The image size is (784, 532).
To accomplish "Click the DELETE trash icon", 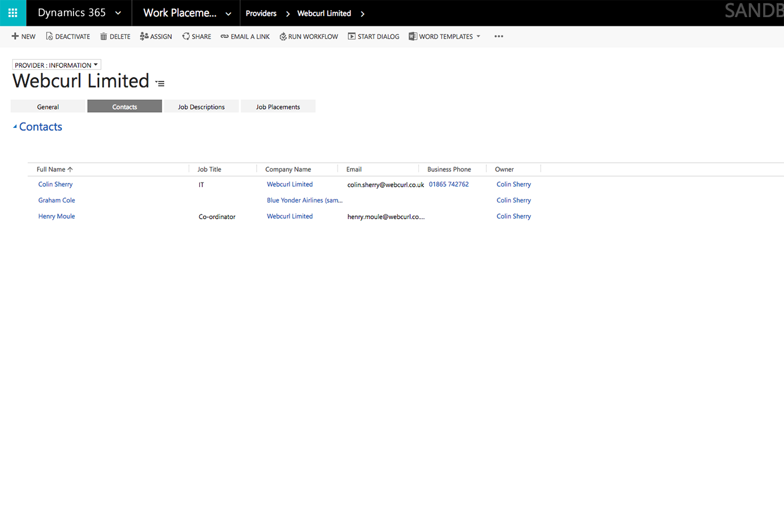I will pos(103,36).
